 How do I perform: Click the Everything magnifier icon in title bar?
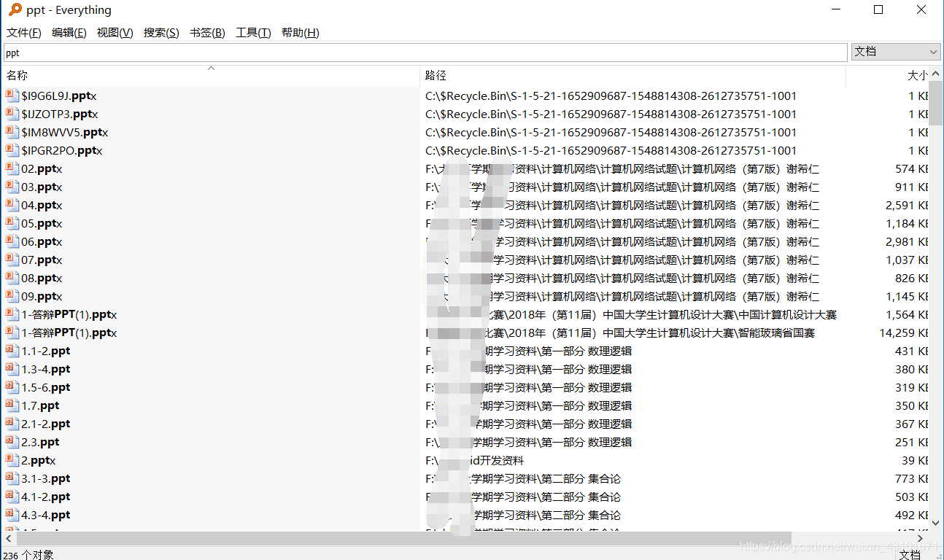[15, 9]
